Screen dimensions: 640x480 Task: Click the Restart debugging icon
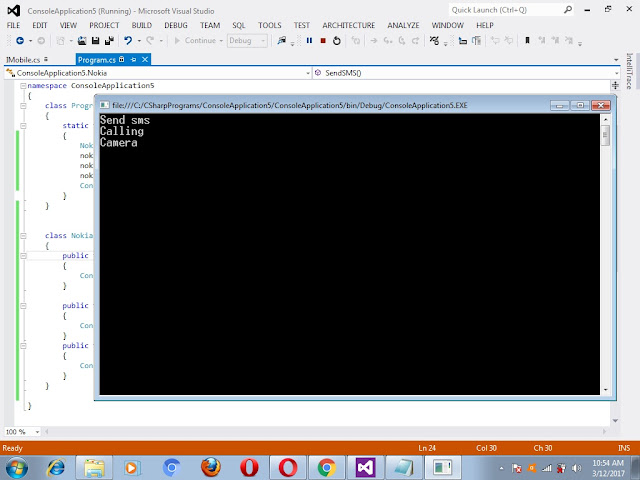pos(337,40)
